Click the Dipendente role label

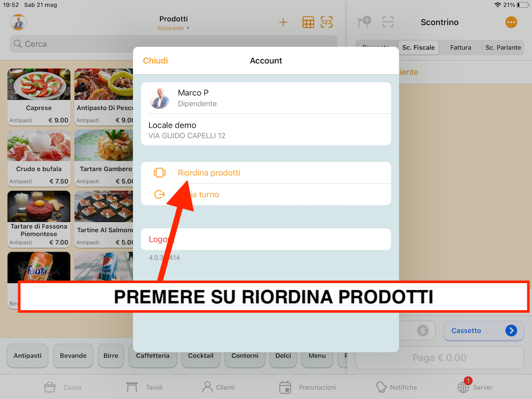click(197, 103)
